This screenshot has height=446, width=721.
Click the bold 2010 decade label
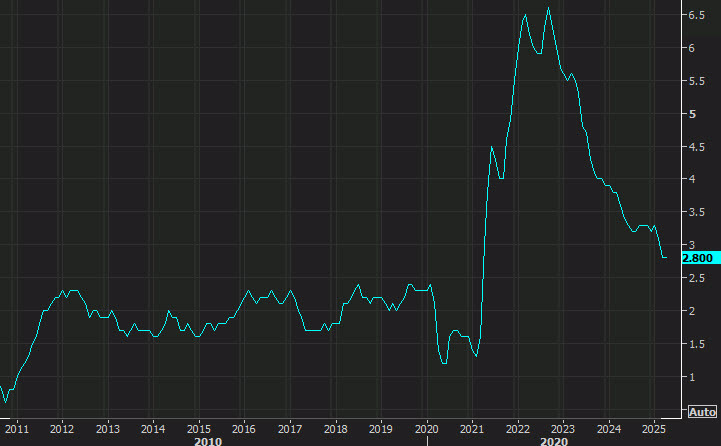coord(208,441)
